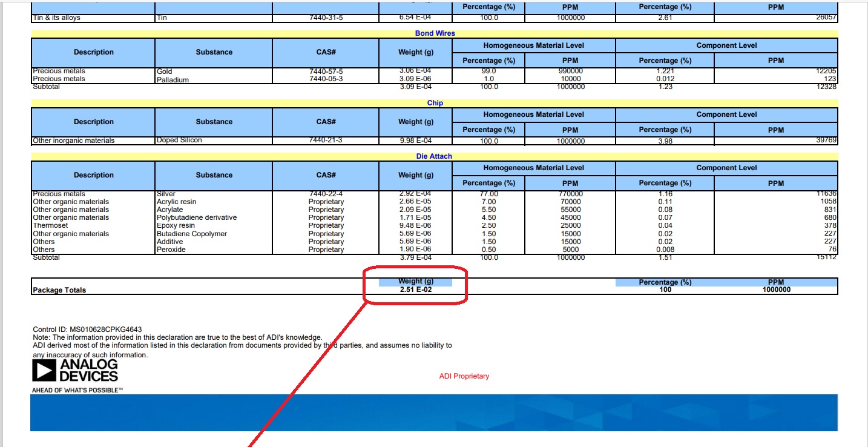Click the Peroxide substance entry
The width and height of the screenshot is (868, 447).
pyautogui.click(x=171, y=250)
